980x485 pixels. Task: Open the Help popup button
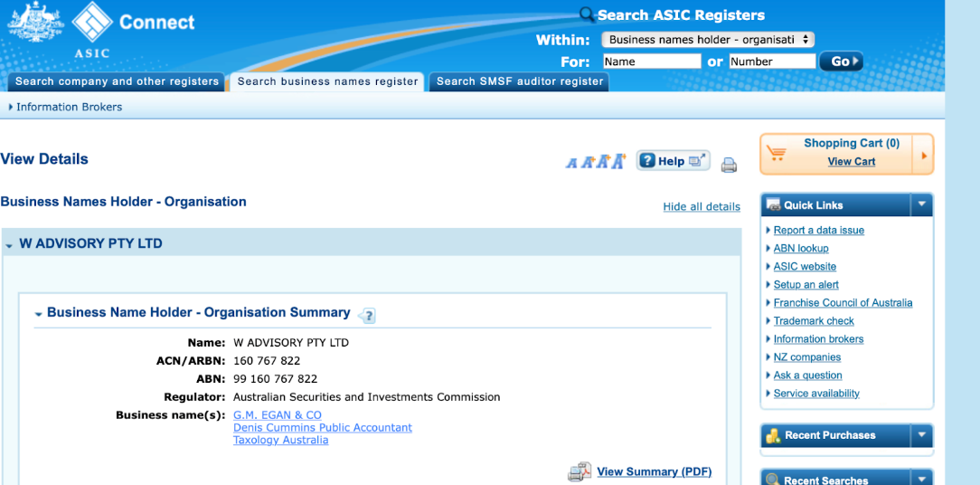click(674, 161)
